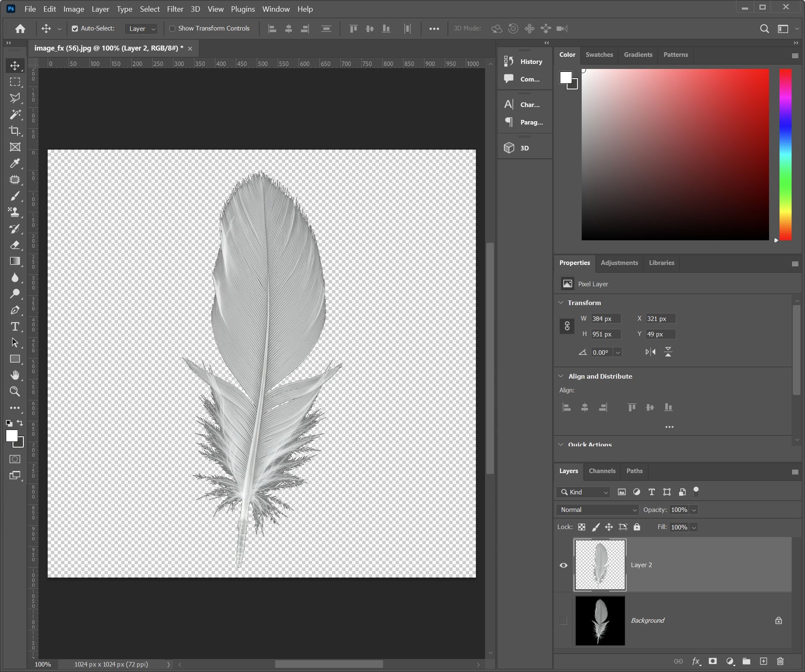
Task: Select the Gradient tool
Action: click(x=15, y=261)
